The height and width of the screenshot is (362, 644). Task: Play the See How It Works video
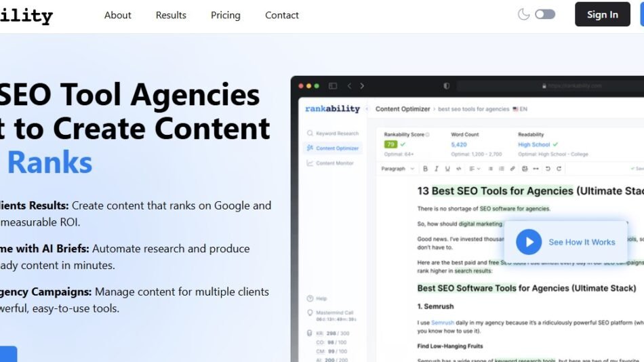(x=529, y=242)
